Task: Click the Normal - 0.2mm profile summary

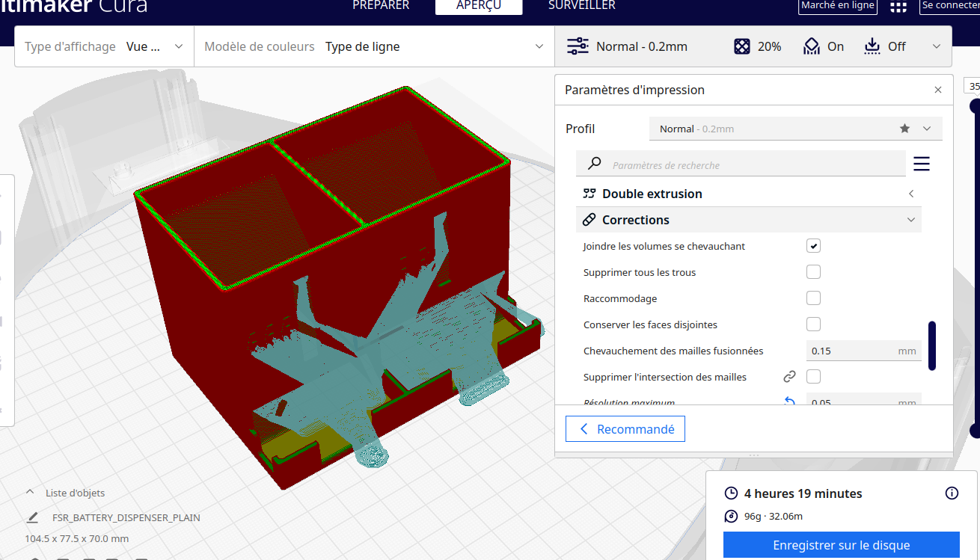Action: pos(642,46)
